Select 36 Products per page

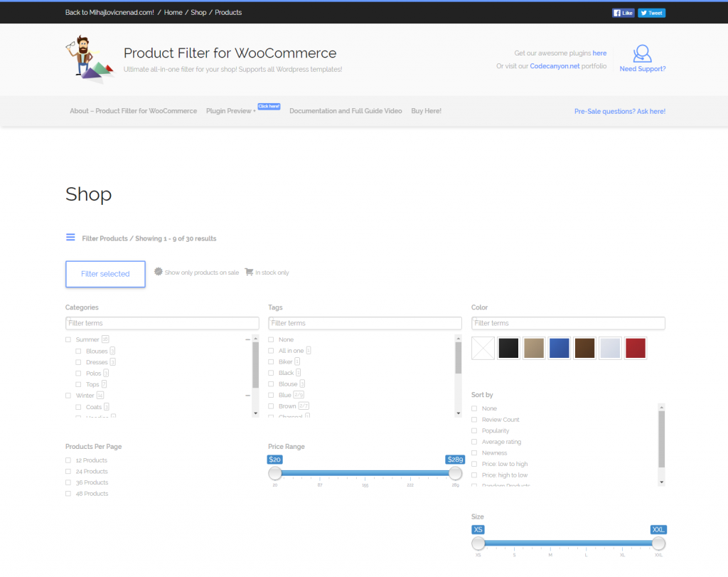pos(68,482)
